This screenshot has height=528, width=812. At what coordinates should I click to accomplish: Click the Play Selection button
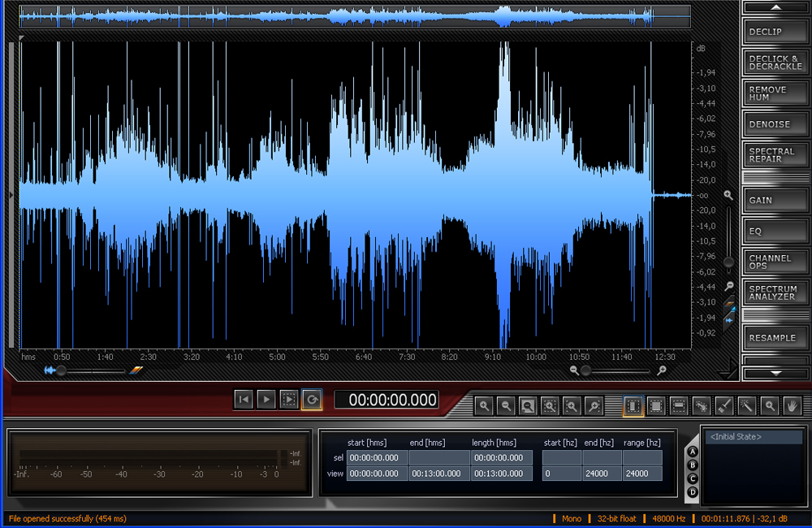coord(288,399)
